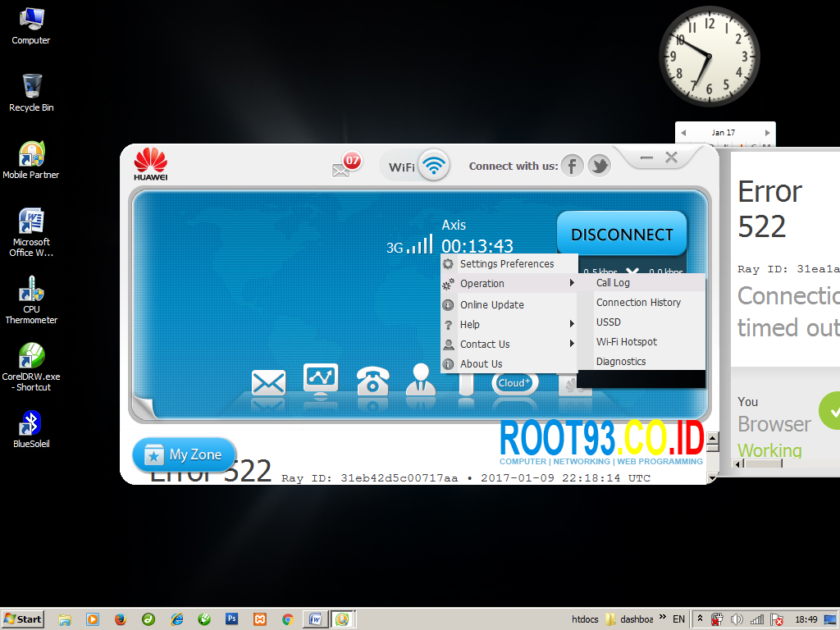Screen dimensions: 840x630
Task: Go to previous month in calendar gadget
Action: coord(683,133)
